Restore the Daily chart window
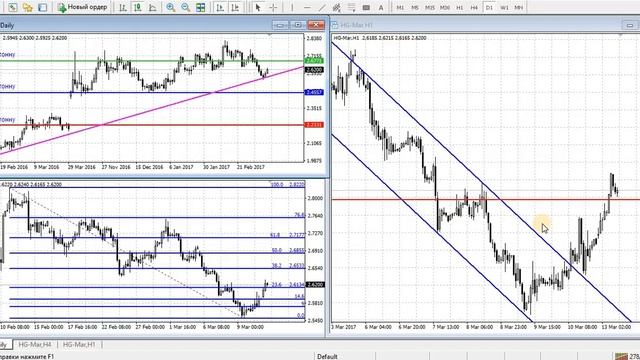 point(298,25)
